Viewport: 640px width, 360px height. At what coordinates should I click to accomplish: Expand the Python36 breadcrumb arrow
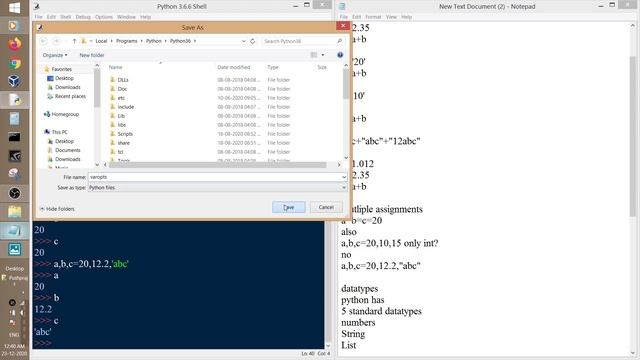click(195, 41)
